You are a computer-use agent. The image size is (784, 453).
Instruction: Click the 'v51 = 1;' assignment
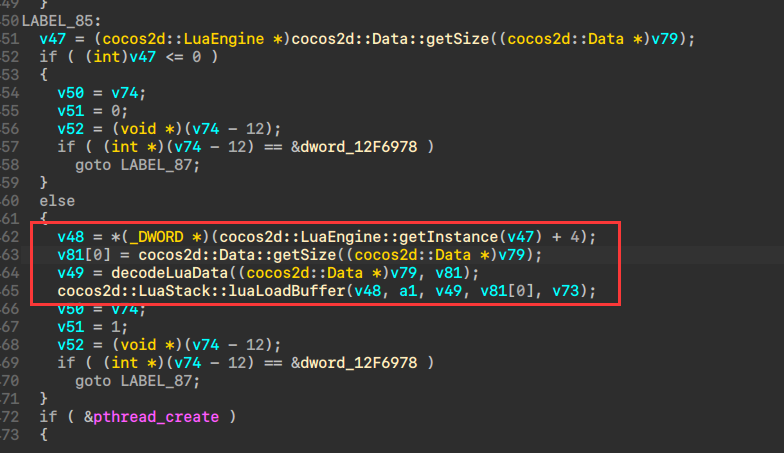pyautogui.click(x=92, y=327)
